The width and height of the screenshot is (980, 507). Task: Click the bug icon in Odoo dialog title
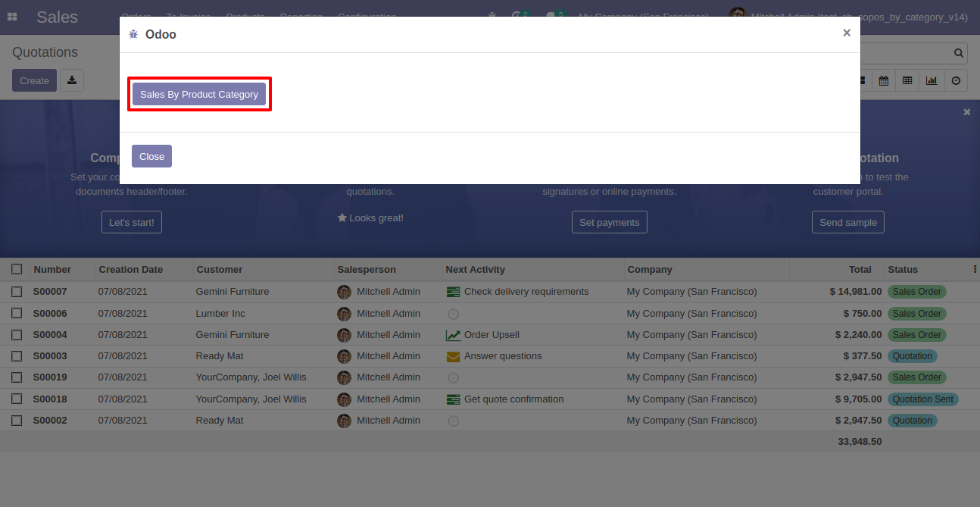[x=133, y=34]
